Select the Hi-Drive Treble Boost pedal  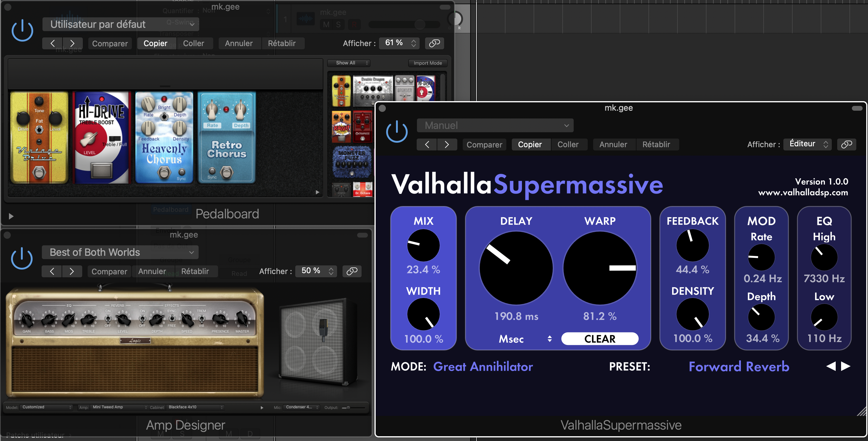pyautogui.click(x=101, y=138)
